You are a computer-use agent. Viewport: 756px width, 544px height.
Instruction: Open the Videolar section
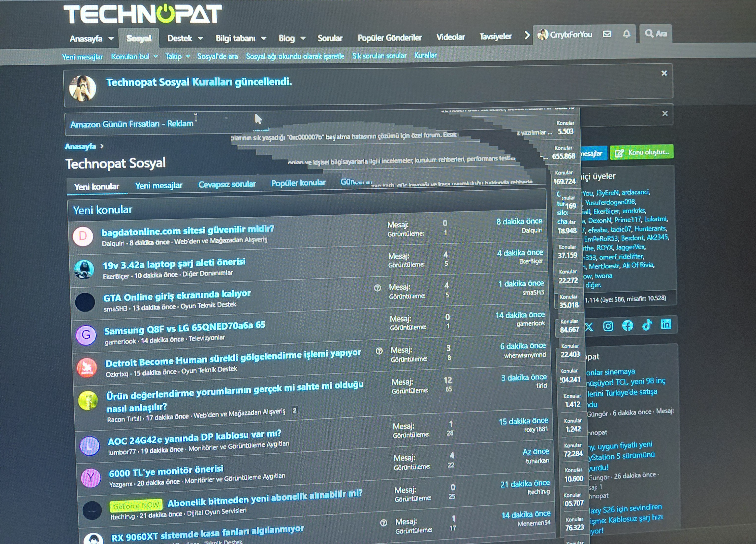pos(450,37)
